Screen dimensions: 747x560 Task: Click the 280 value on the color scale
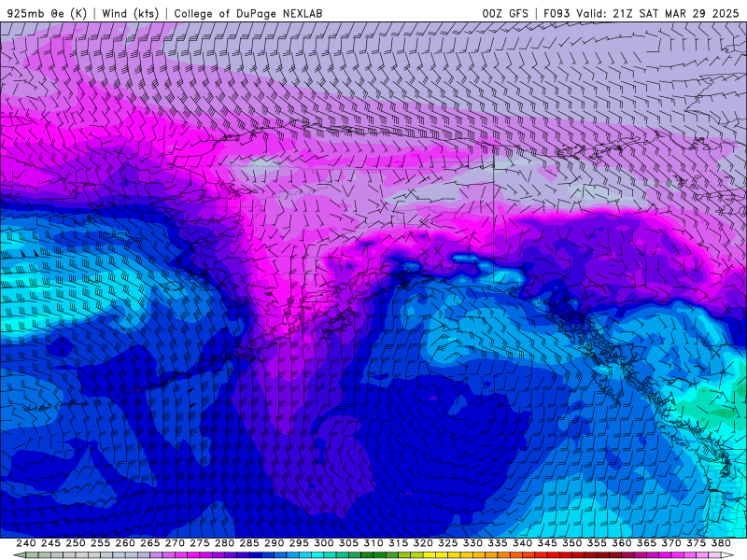click(x=224, y=543)
